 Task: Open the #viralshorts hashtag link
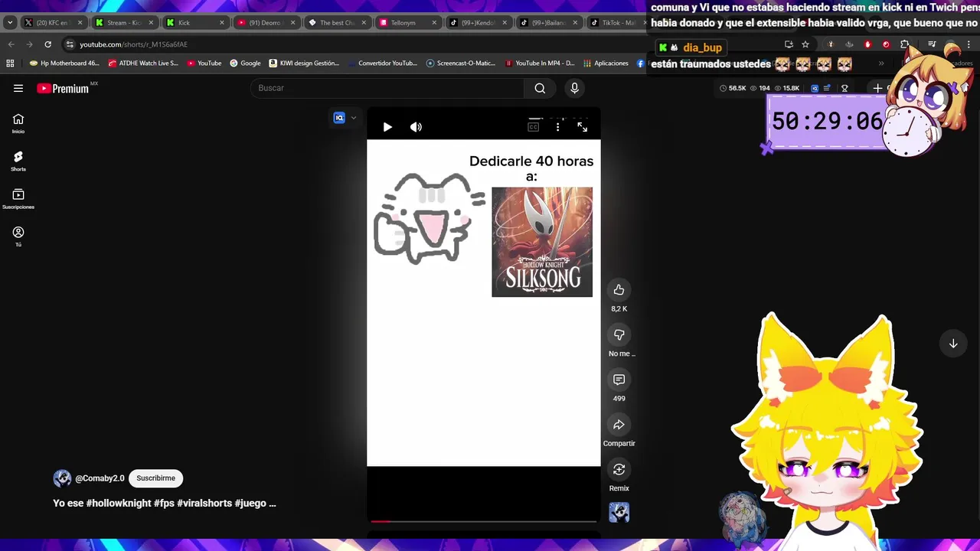204,503
